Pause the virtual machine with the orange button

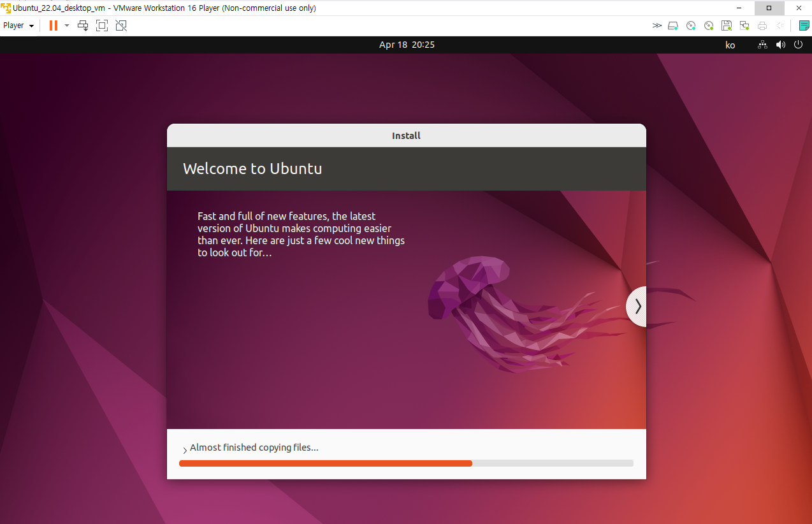click(x=54, y=25)
